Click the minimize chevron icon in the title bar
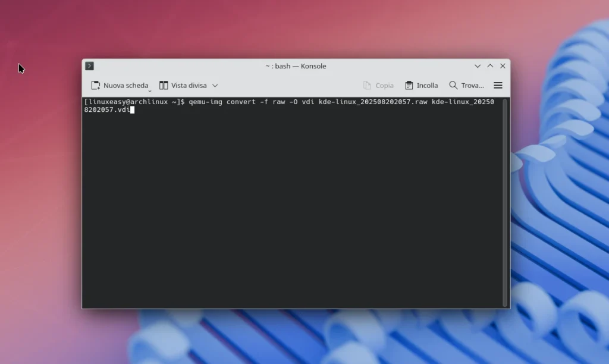The height and width of the screenshot is (364, 609). (x=478, y=66)
